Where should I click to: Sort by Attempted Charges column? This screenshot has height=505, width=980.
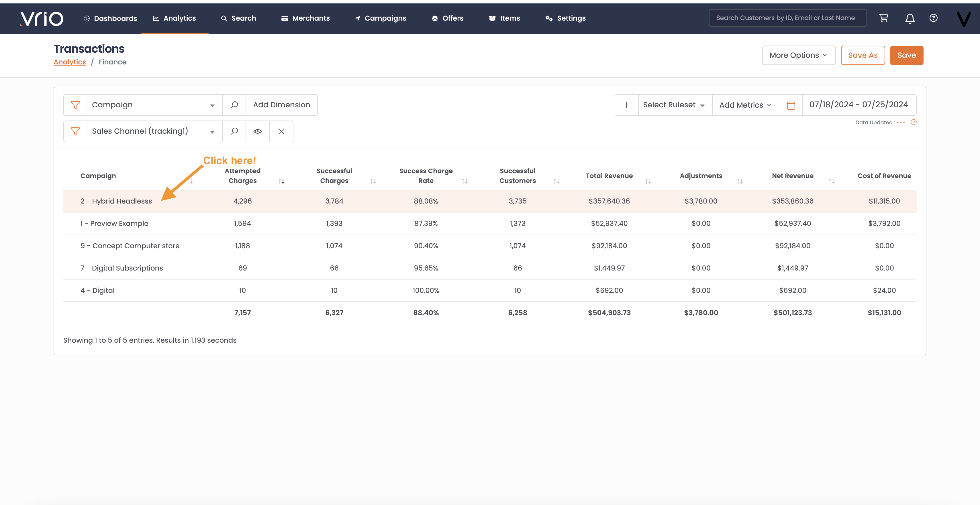[x=281, y=181]
